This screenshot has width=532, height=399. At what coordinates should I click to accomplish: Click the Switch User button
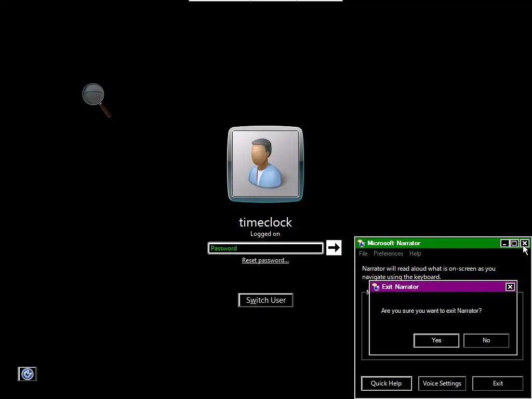pyautogui.click(x=265, y=300)
